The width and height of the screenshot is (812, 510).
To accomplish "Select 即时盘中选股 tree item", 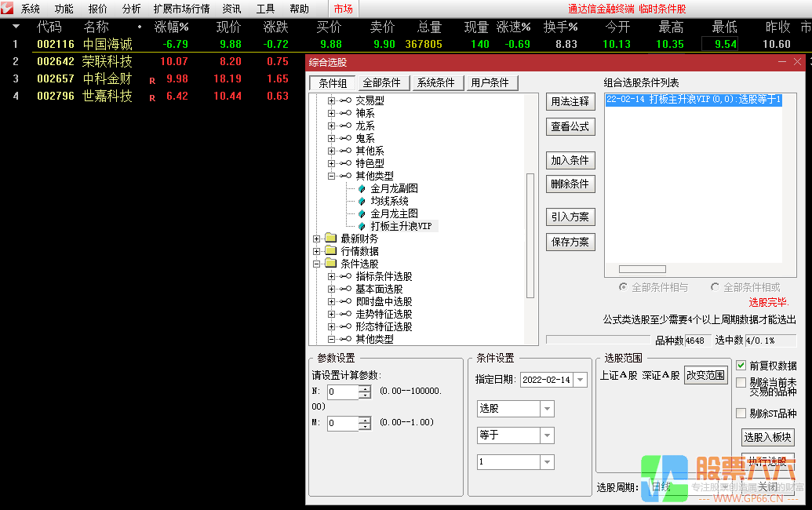I will [x=384, y=301].
